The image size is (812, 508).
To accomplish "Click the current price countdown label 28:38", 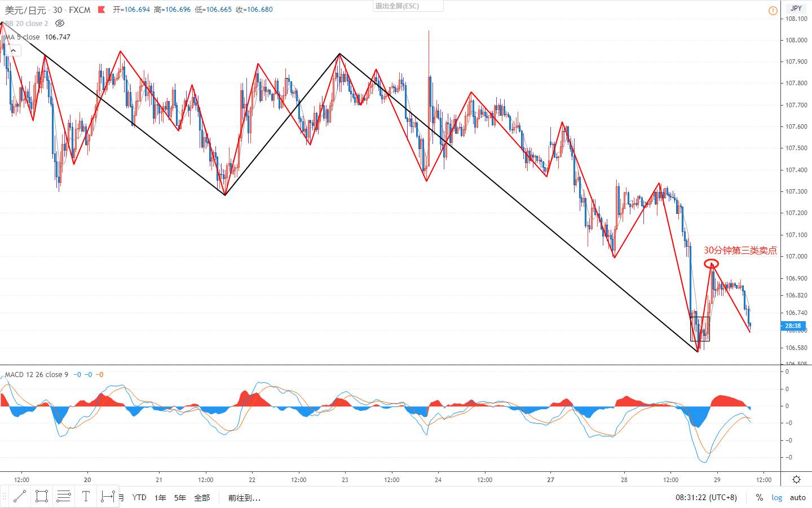I will point(793,326).
